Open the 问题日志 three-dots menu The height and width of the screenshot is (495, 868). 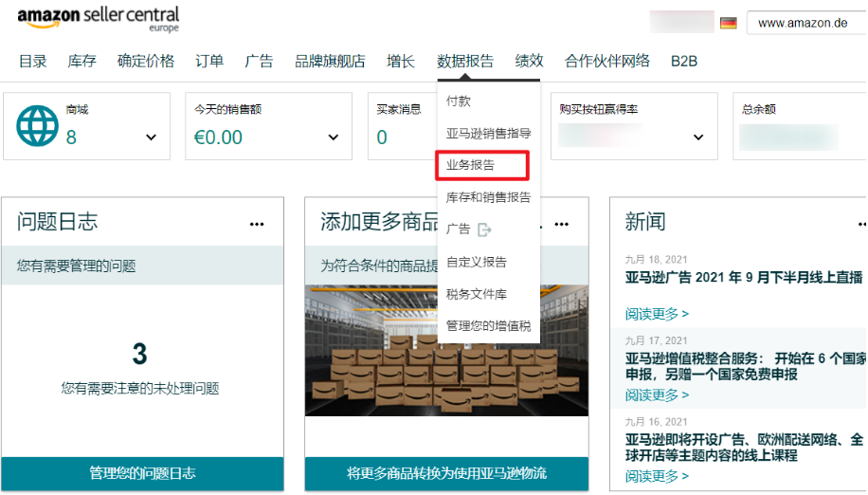tap(257, 224)
